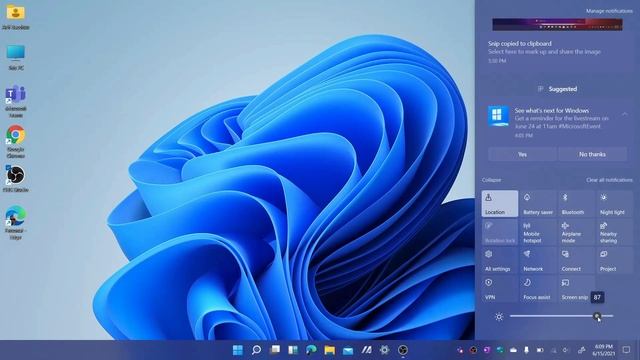The image size is (640, 360).
Task: Open the Mail app on the taskbar
Action: (x=348, y=350)
